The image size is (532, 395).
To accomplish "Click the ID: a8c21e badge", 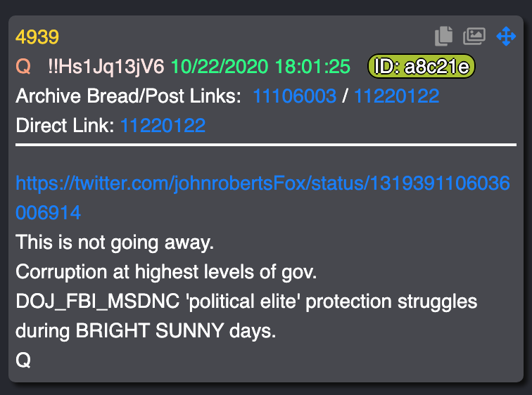I will point(422,66).
